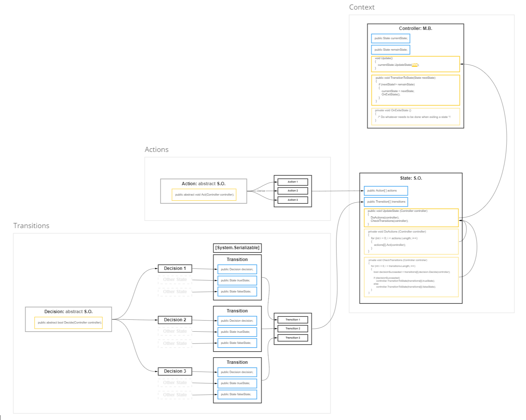Select the public Transition[] transitions field
This screenshot has width=526, height=420.
point(386,202)
